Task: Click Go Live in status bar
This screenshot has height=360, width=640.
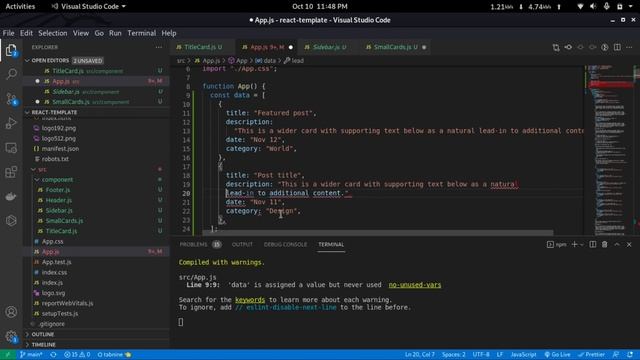Action: (557, 355)
